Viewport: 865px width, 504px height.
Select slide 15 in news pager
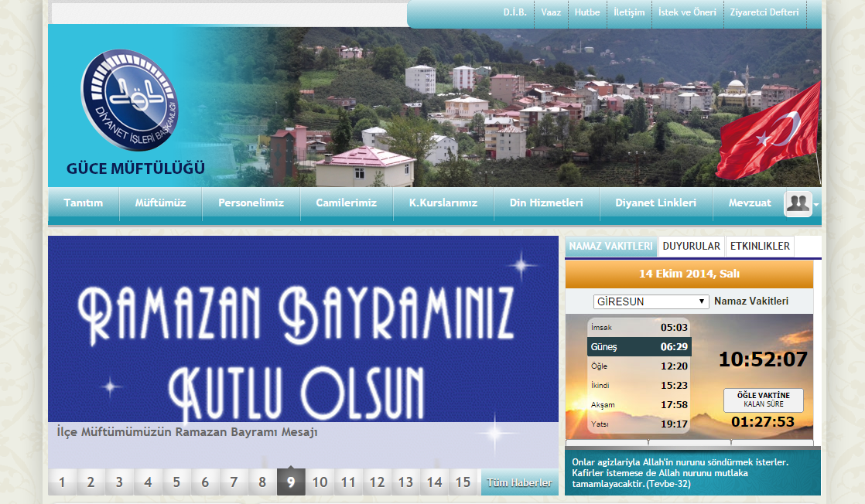[x=463, y=483]
